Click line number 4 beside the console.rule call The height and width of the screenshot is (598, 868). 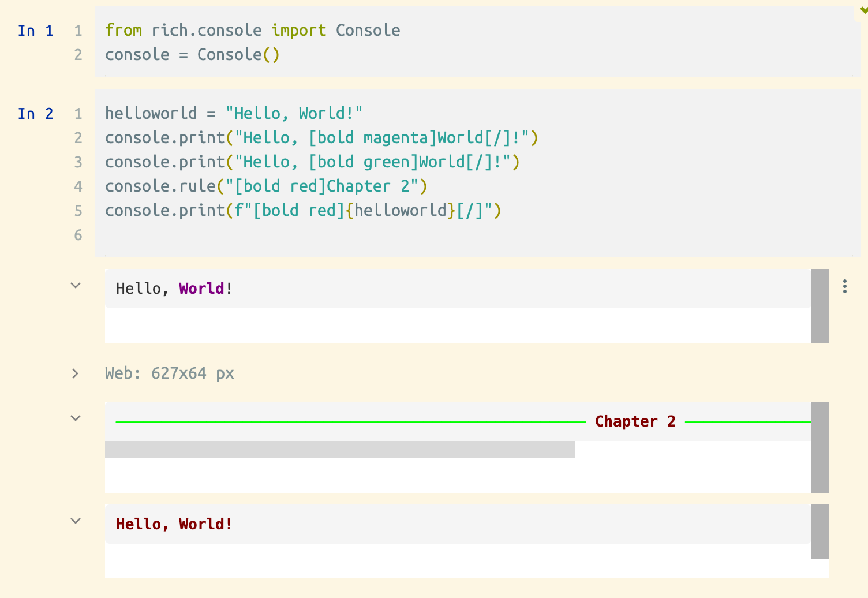[x=78, y=186]
